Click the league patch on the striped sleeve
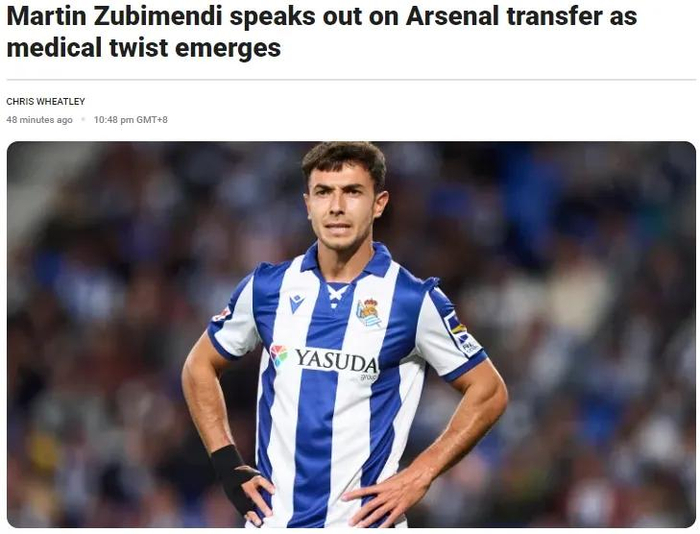Viewport: 700px width, 534px height. (462, 334)
